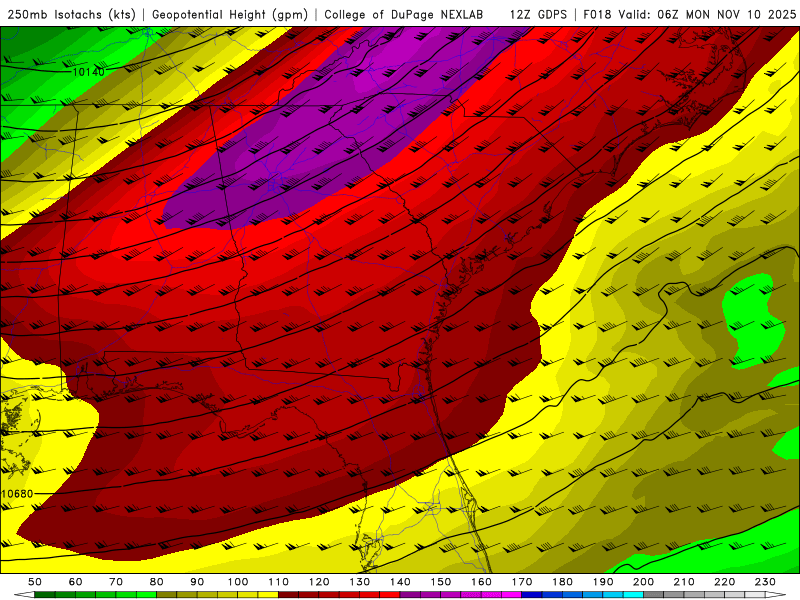The height and width of the screenshot is (600, 800).
Task: Click the colorbar's right end arrow
Action: pyautogui.click(x=776, y=595)
